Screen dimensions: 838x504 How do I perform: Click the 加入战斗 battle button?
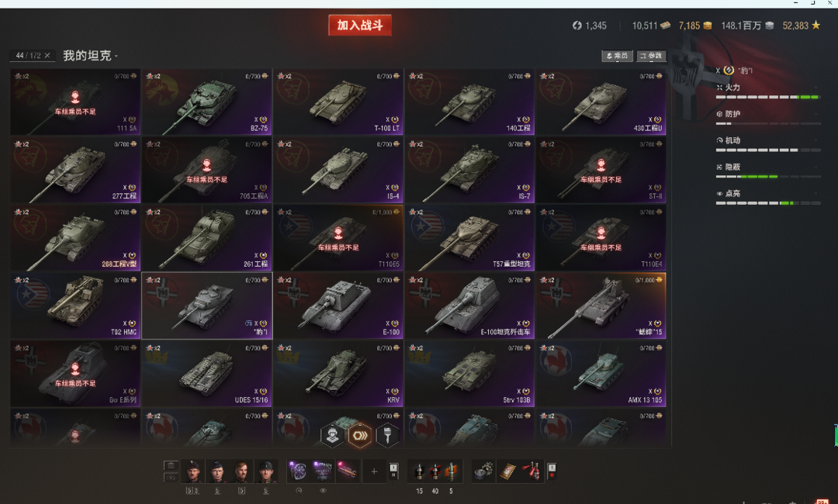[360, 25]
